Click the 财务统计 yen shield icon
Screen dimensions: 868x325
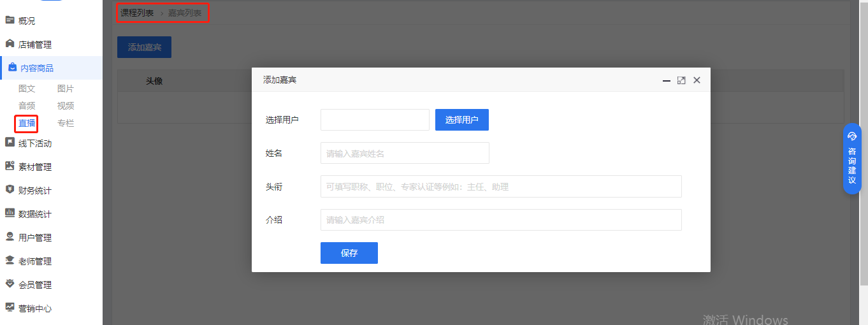pos(10,189)
